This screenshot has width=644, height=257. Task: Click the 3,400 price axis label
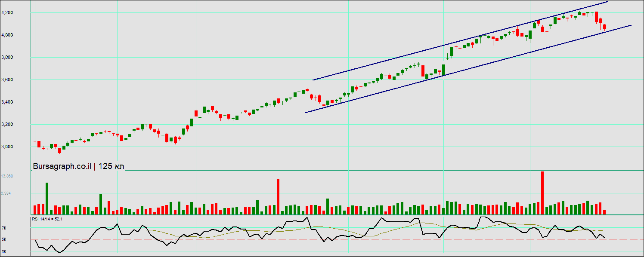(7, 102)
